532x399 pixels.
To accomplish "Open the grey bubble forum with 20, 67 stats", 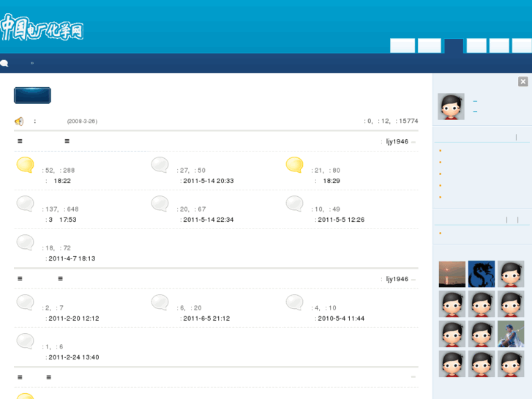I will [x=160, y=204].
